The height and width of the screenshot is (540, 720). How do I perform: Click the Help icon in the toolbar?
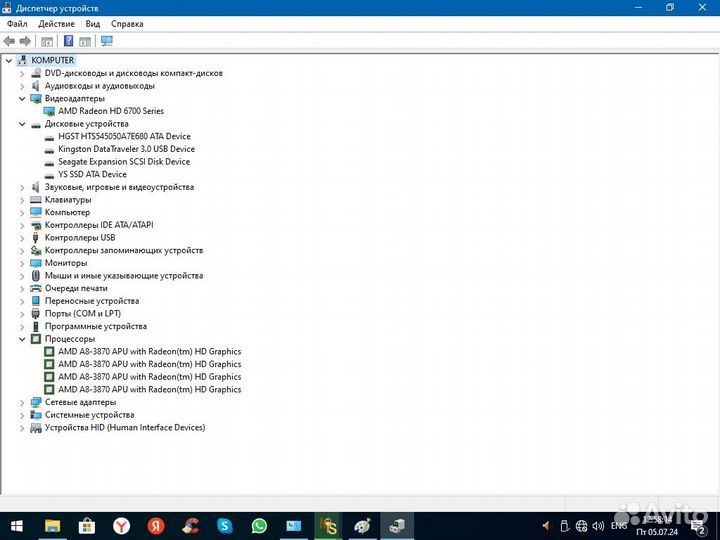click(x=68, y=41)
